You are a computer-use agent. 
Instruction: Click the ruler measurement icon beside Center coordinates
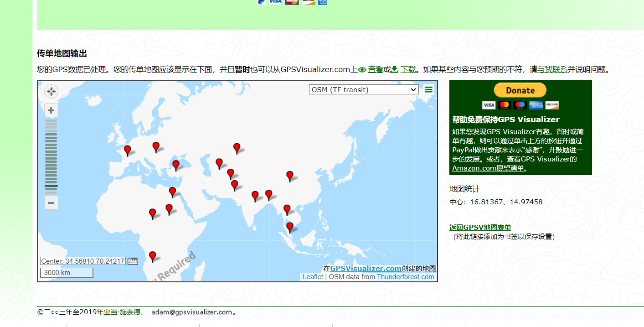133,261
